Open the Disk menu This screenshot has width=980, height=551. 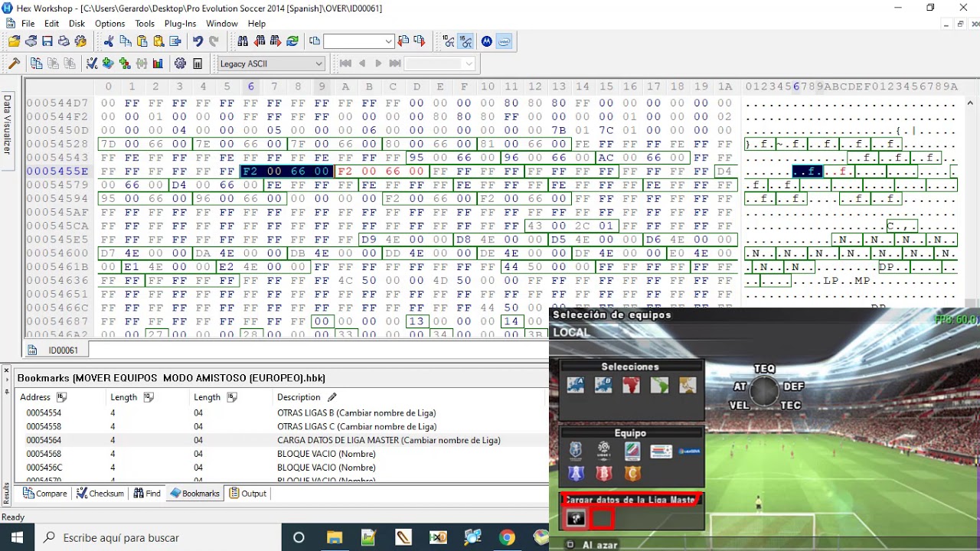point(77,24)
